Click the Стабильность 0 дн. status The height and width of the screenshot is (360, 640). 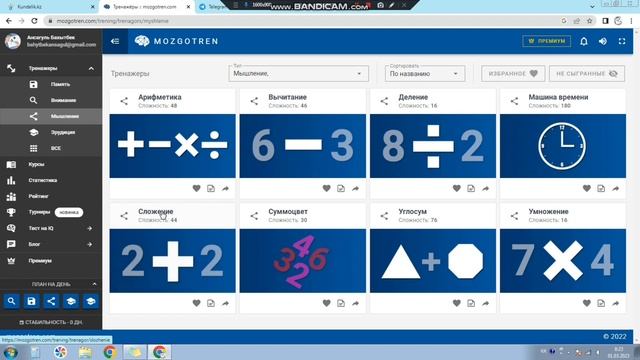[x=51, y=322]
